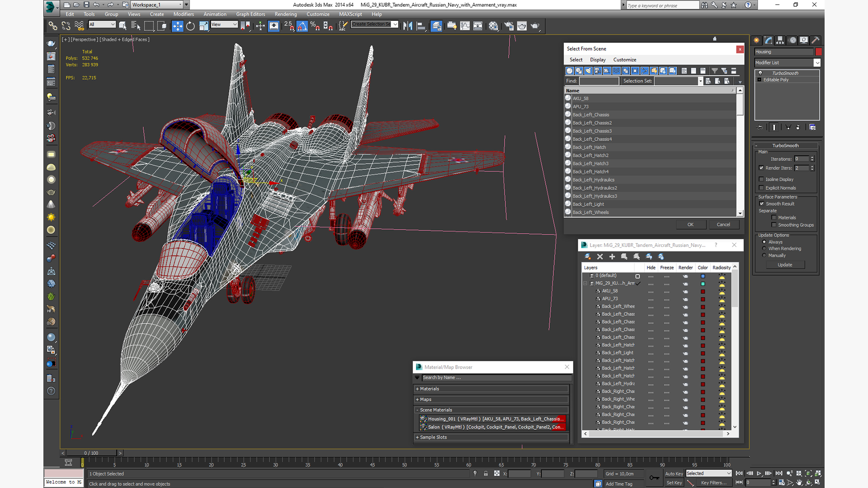Screen dimensions: 868x488
Task: Click the Find input field in Select From Scene
Action: pos(599,81)
